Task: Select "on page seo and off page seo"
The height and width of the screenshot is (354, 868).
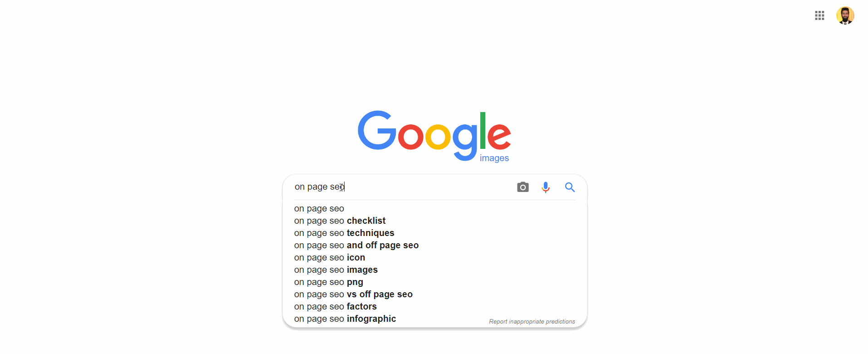Action: (356, 246)
